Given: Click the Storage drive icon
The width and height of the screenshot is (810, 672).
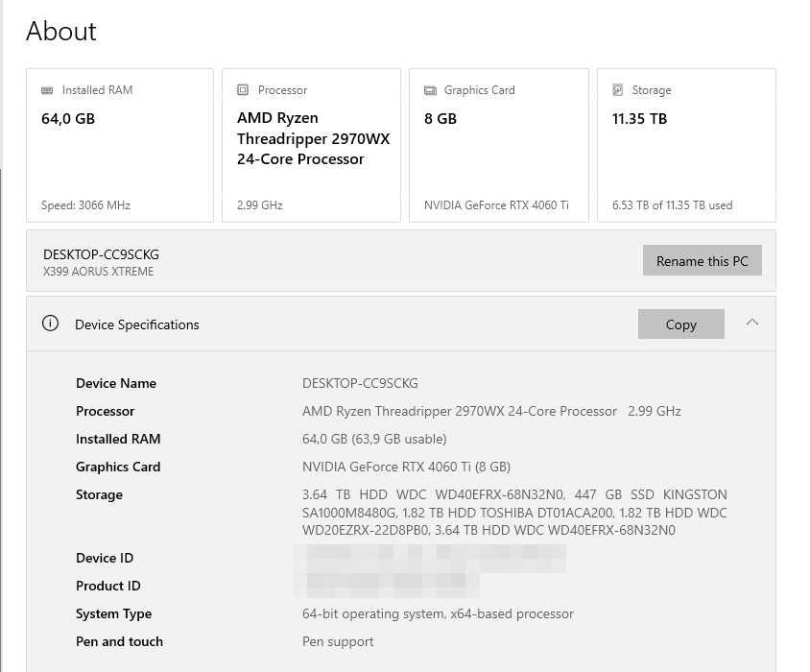Looking at the screenshot, I should pos(617,90).
